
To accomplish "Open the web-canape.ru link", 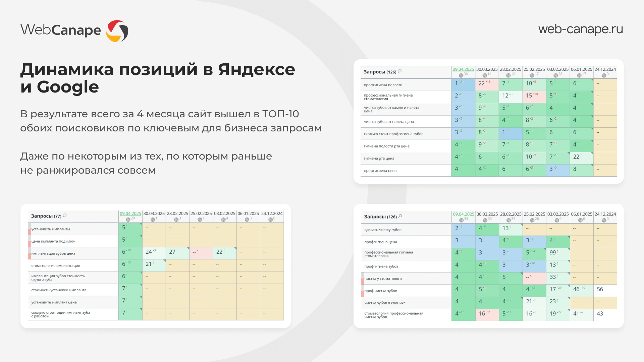I will (581, 29).
